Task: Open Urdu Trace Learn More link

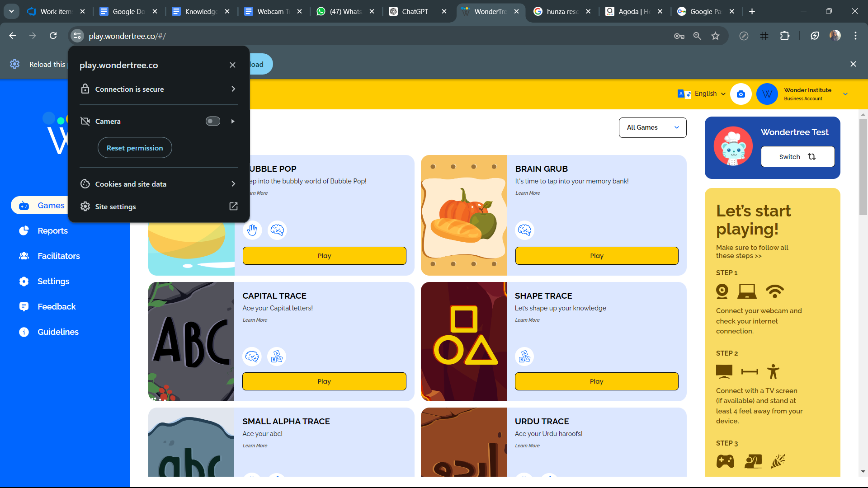Action: coord(527,446)
